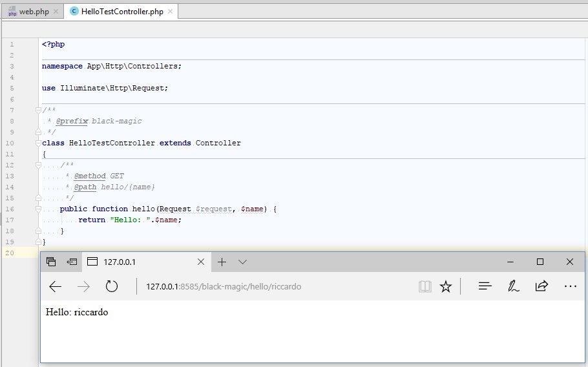Click the namespace keyword on line 3
Screen dimensions: 588x367
tap(62, 66)
